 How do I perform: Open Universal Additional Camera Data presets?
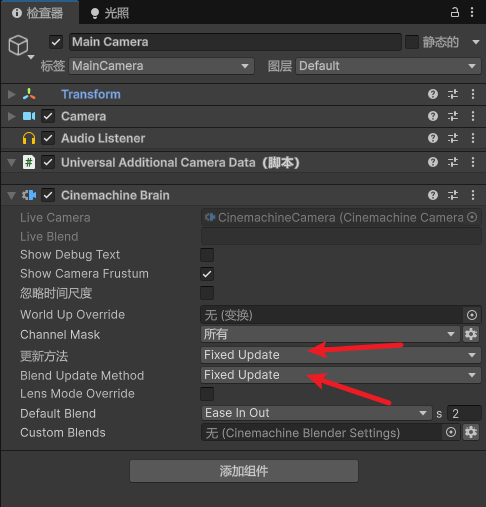[x=453, y=162]
